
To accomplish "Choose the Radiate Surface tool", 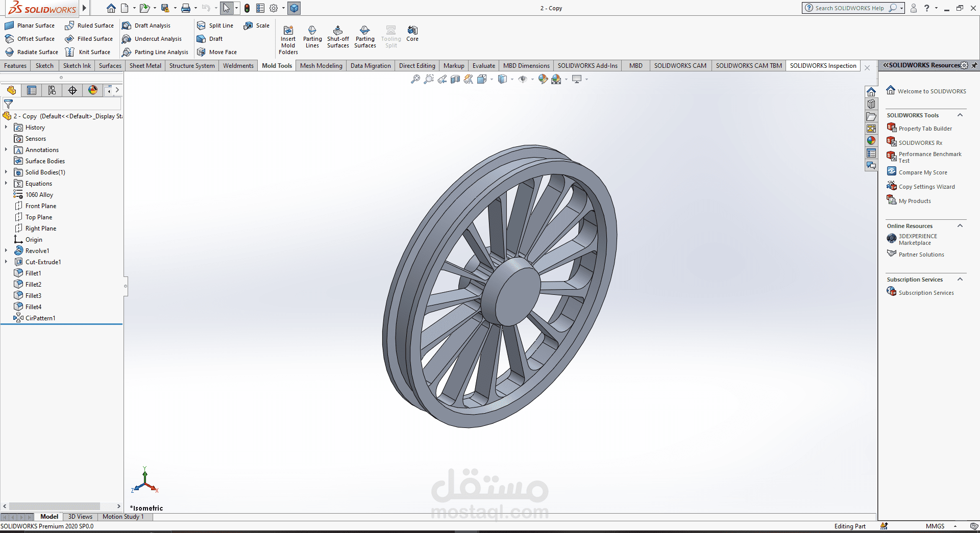I will coord(31,52).
